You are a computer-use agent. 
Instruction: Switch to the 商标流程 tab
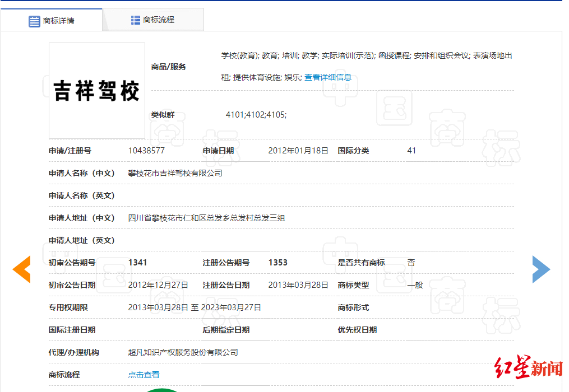(153, 20)
